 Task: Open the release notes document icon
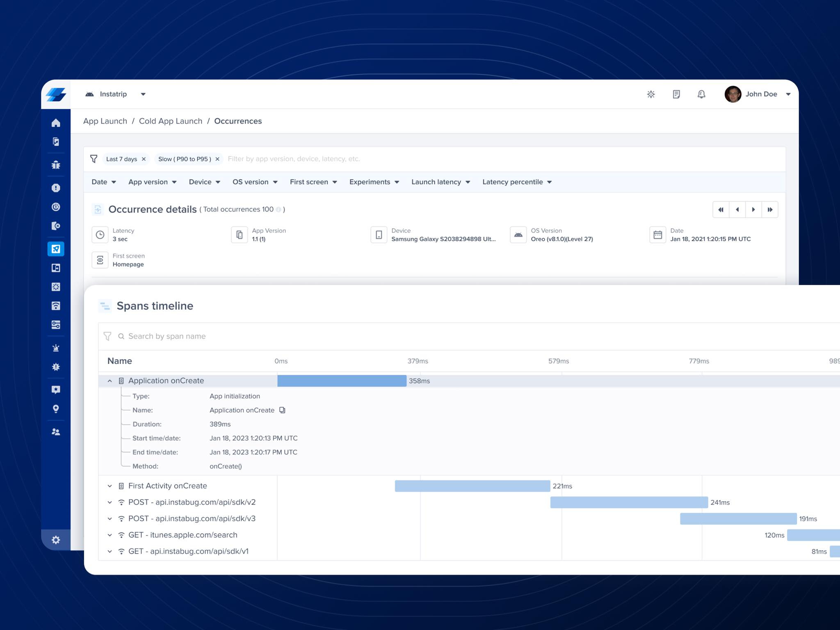tap(676, 94)
